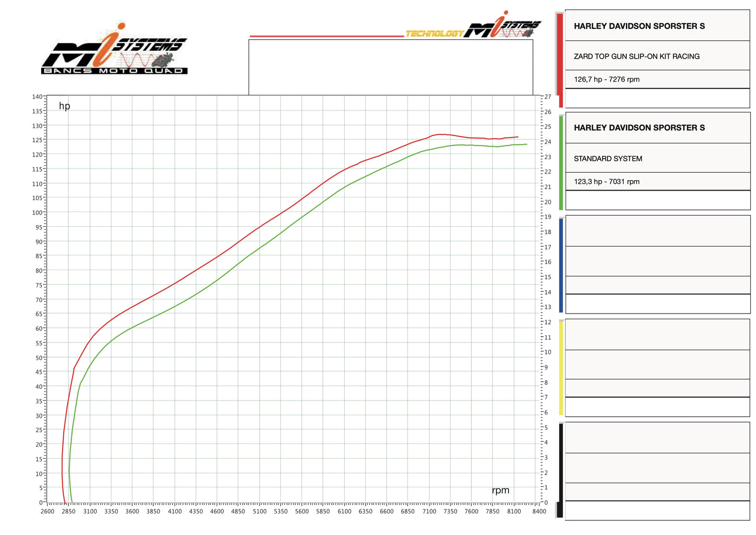Click the rpm axis label on chart
The width and height of the screenshot is (756, 535).
(x=501, y=490)
